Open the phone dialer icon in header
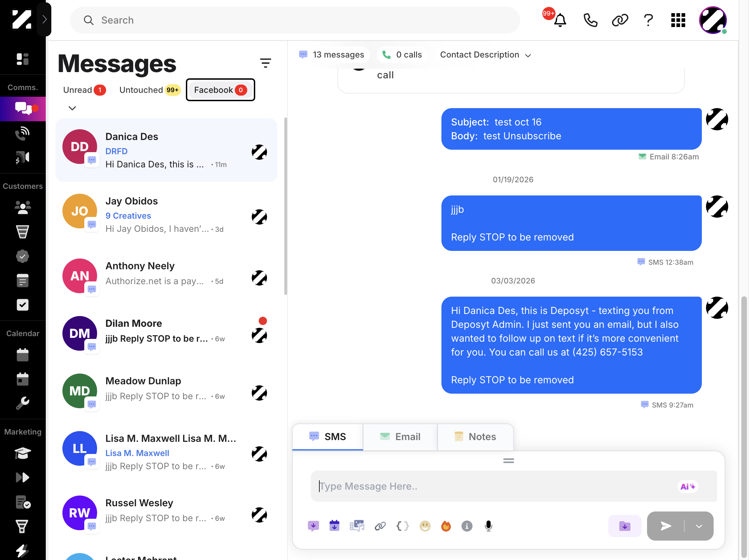This screenshot has width=749, height=560. 590,20
